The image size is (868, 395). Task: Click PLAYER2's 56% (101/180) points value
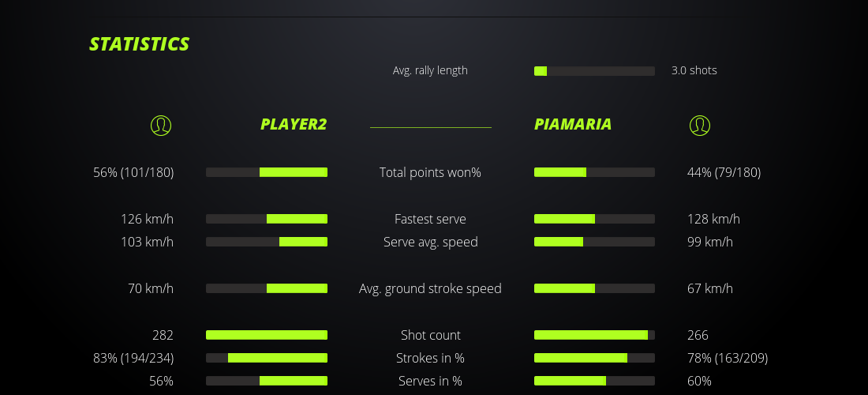click(133, 172)
